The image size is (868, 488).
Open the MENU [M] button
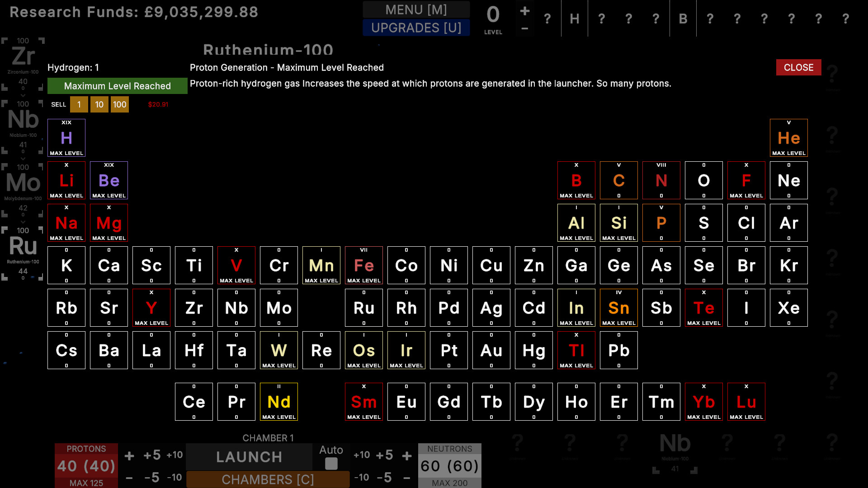point(416,9)
